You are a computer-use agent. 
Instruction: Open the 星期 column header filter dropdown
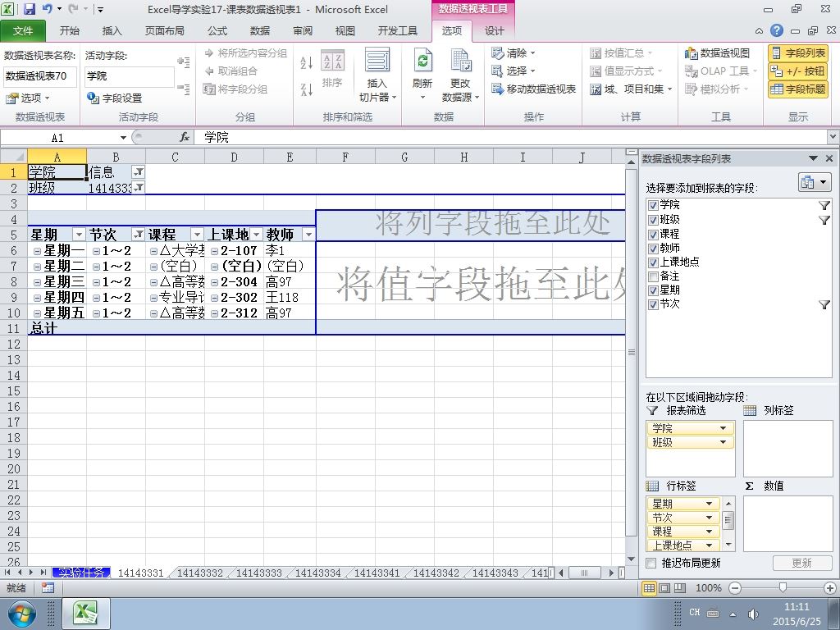pos(80,235)
